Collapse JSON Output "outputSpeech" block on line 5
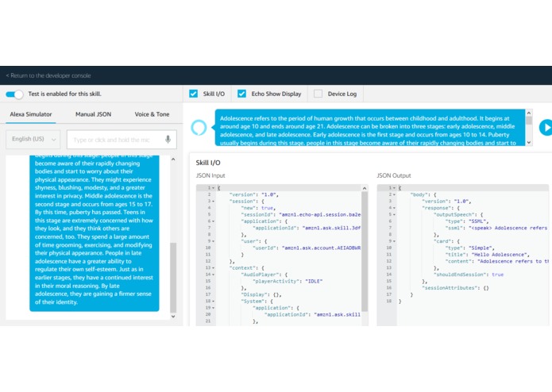 (x=394, y=215)
